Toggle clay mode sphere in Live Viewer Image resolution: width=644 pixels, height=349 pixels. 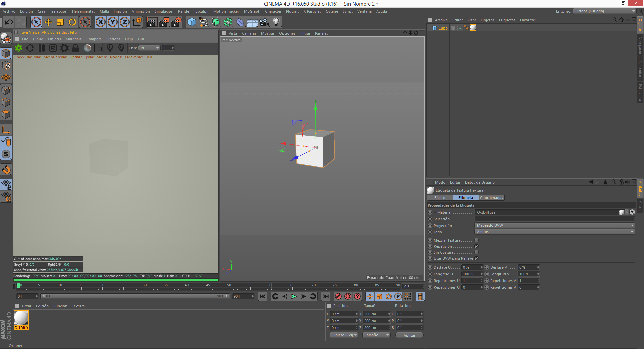point(87,48)
